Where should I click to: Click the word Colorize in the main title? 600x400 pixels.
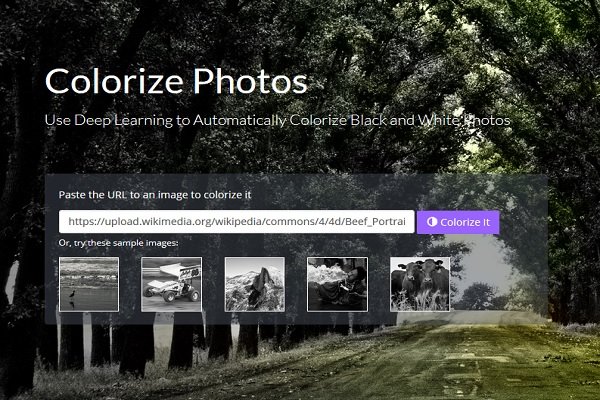pyautogui.click(x=114, y=81)
